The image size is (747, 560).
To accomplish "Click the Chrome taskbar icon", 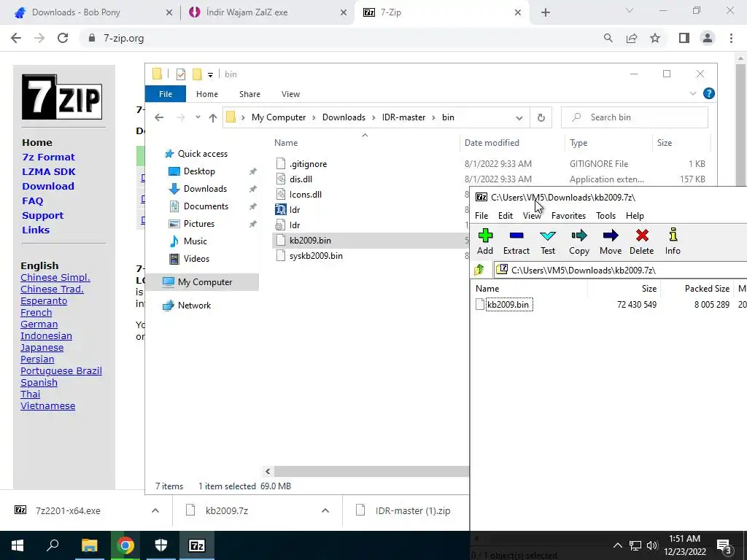I will click(x=125, y=545).
